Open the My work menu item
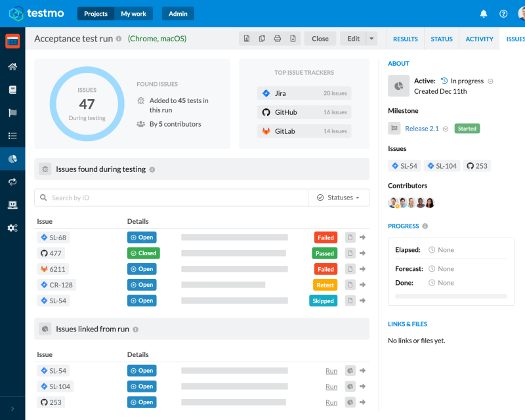The height and width of the screenshot is (420, 525). pos(134,14)
